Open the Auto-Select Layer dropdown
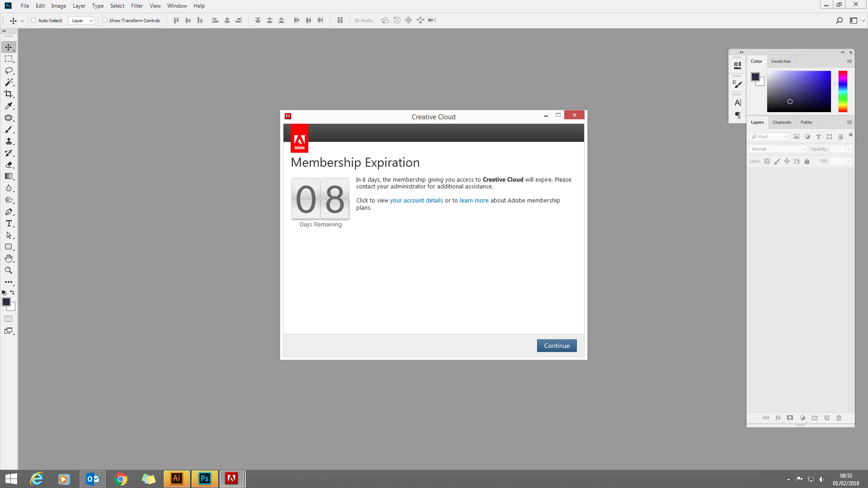Image resolution: width=868 pixels, height=488 pixels. click(x=81, y=20)
